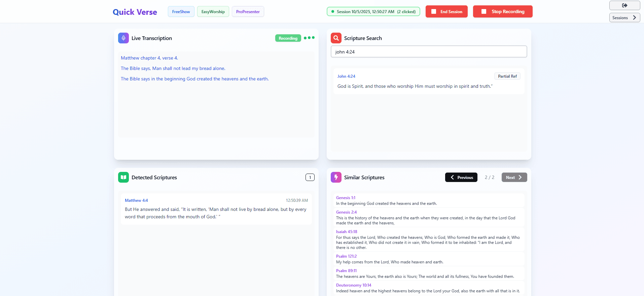Image resolution: width=644 pixels, height=296 pixels.
Task: Click the Quick Verse logo
Action: click(x=135, y=12)
